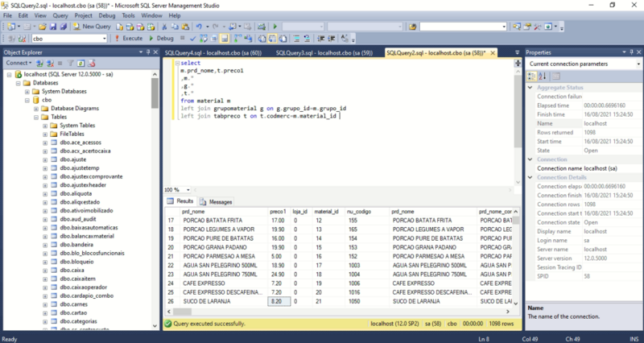Select the 8.20 cell in row 26
Screen dimensions: 644x343
[x=279, y=301]
